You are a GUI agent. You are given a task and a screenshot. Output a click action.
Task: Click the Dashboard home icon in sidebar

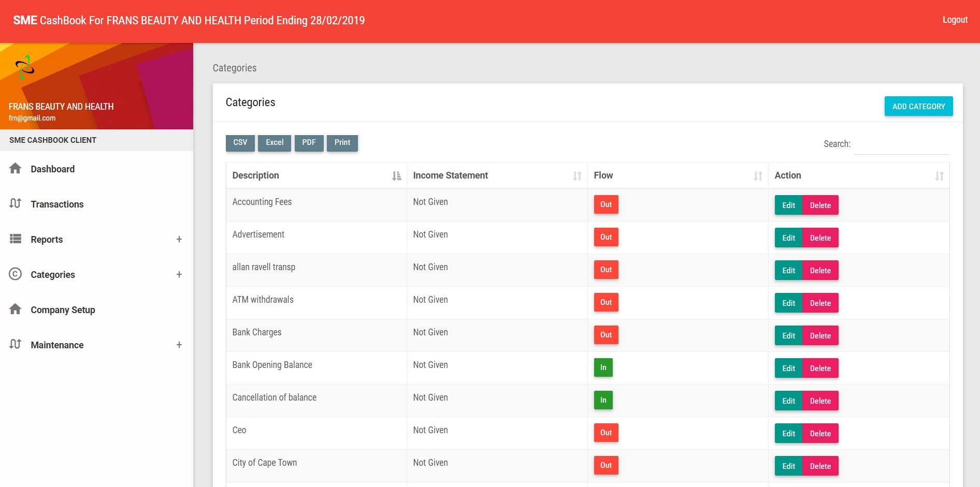click(16, 168)
